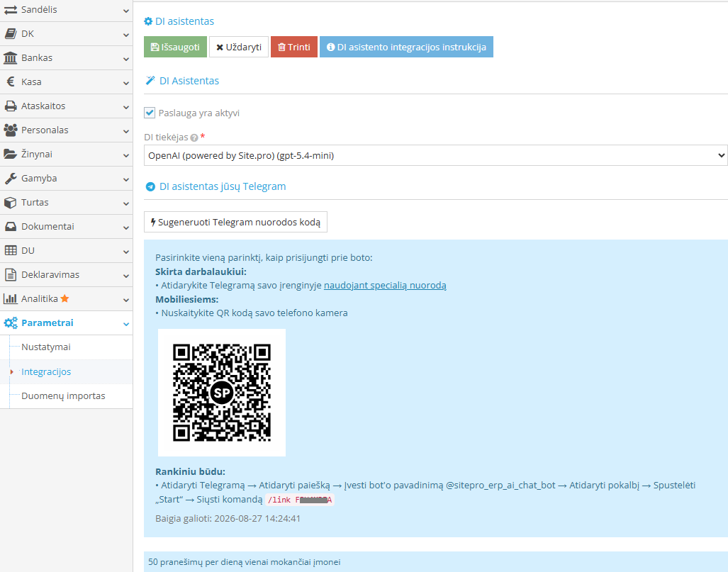Click the gear icon beside DI asistentas title
728x572 pixels.
click(x=148, y=21)
